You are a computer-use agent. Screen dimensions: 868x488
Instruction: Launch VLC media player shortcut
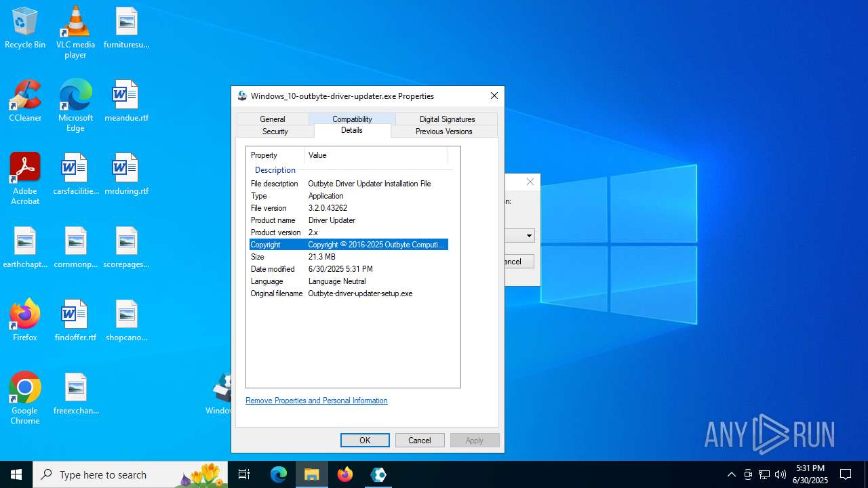point(75,33)
